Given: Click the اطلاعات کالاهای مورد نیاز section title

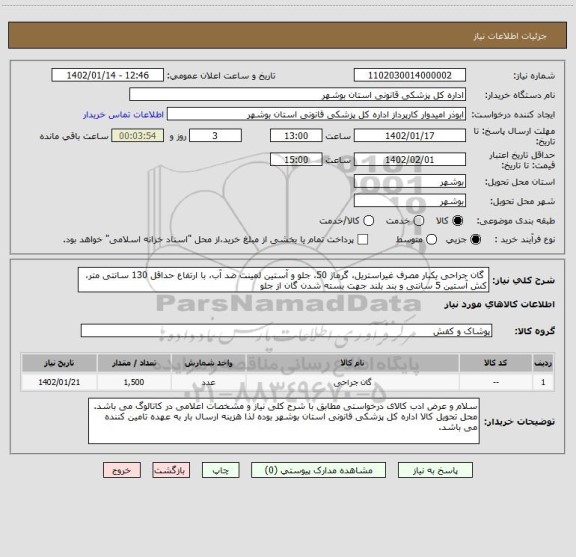Looking at the screenshot, I should (x=500, y=305).
